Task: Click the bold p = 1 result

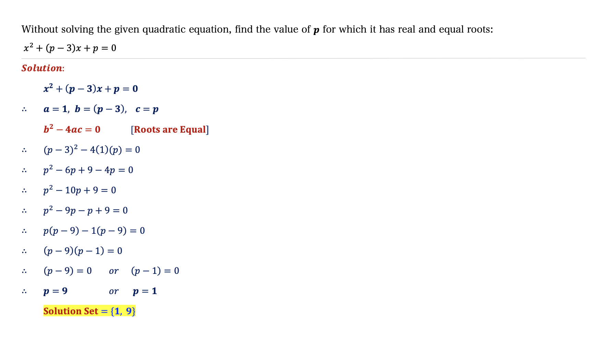Action: [145, 291]
